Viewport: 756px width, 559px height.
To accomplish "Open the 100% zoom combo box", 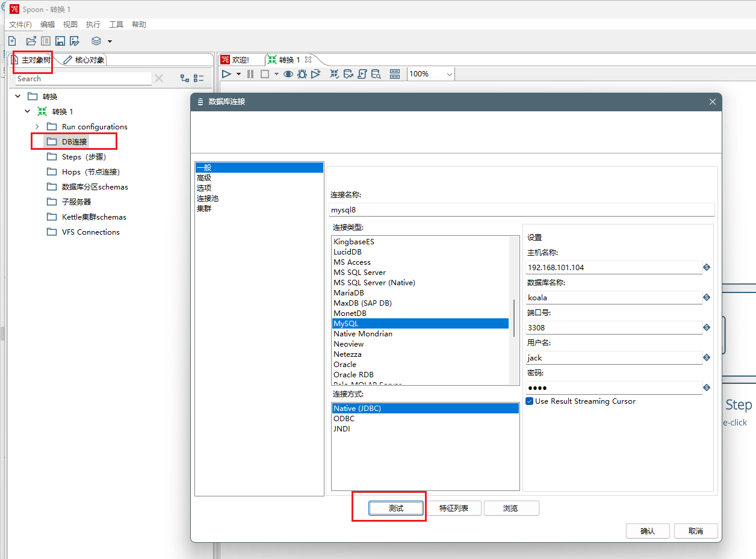I will click(x=430, y=74).
